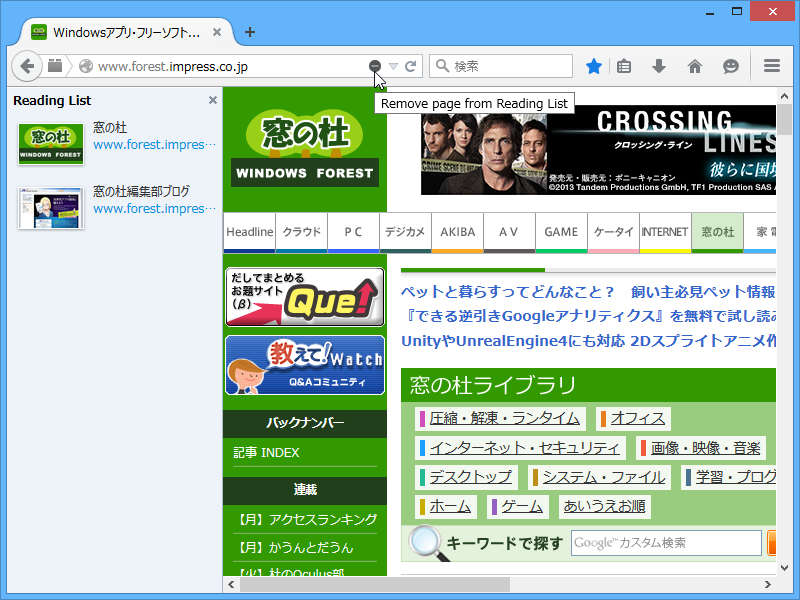This screenshot has height=600, width=800.
Task: Open a new browser tab with plus button
Action: [249, 31]
